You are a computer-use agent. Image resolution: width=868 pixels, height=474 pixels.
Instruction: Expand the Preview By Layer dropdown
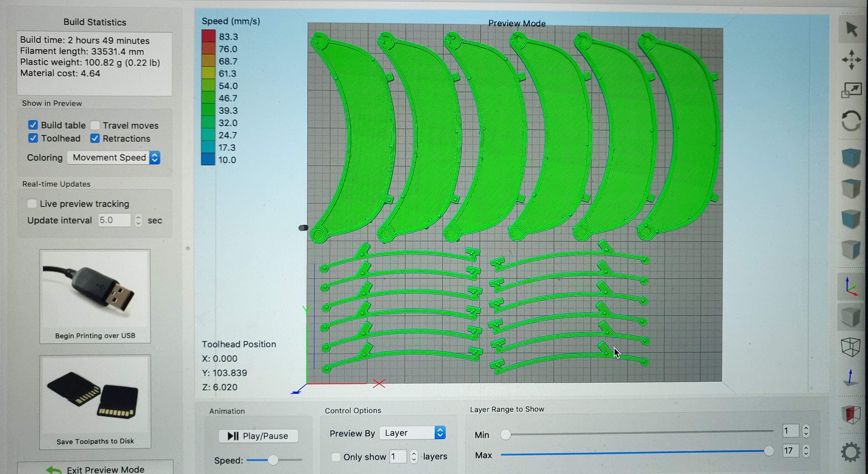pyautogui.click(x=413, y=433)
